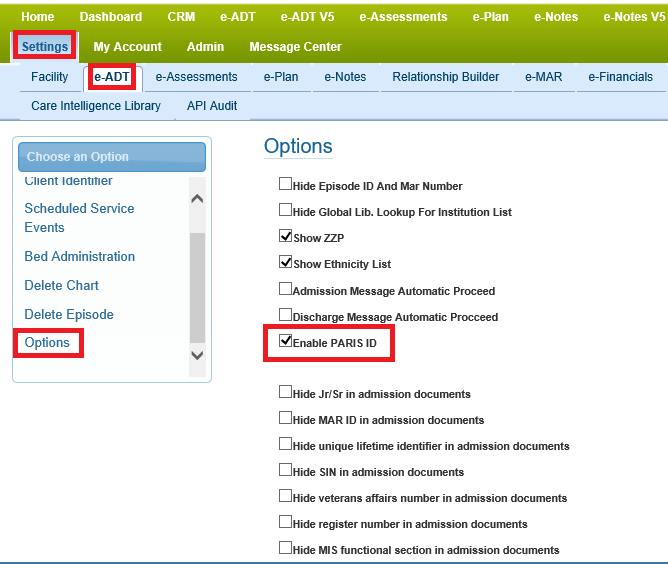Enable Hide SIN in admission documents

285,471
